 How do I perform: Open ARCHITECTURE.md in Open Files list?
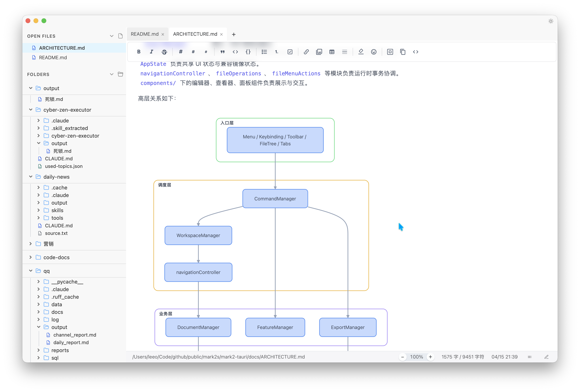[x=74, y=48]
